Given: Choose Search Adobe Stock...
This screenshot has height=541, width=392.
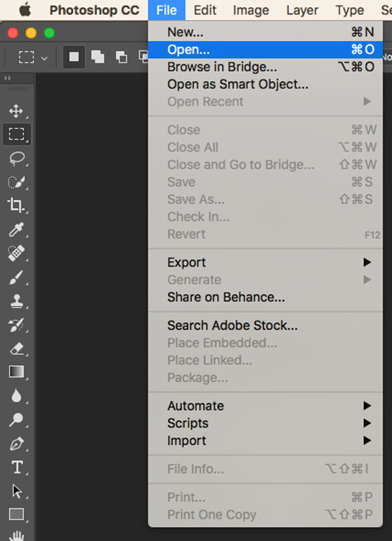Looking at the screenshot, I should (x=265, y=325).
